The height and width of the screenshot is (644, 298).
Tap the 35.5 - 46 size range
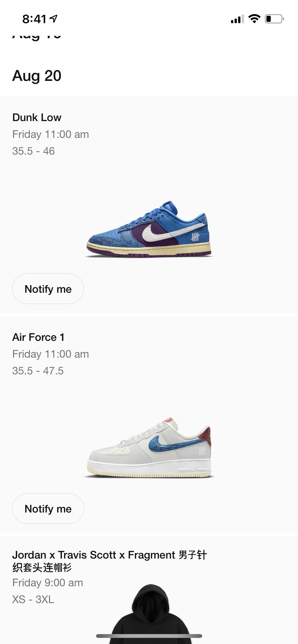coord(34,151)
